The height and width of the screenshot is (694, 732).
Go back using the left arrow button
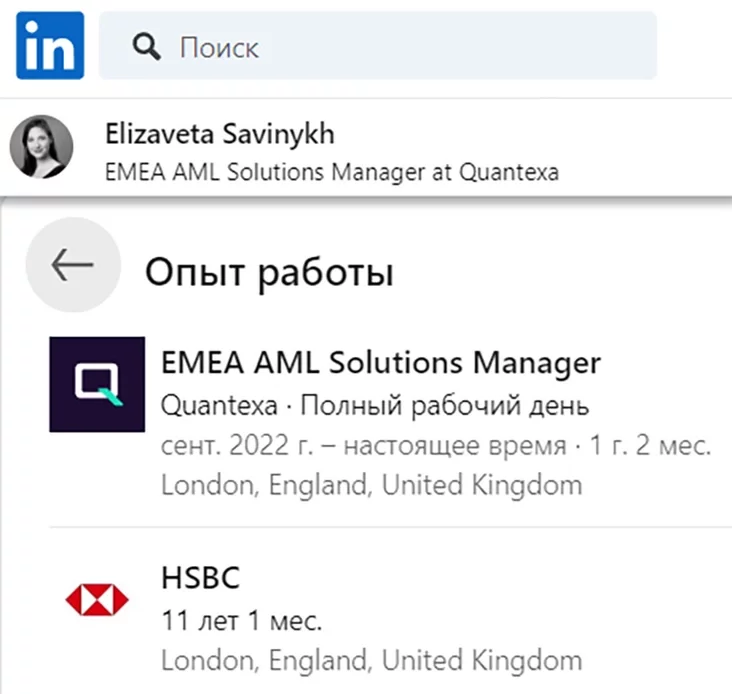72,265
